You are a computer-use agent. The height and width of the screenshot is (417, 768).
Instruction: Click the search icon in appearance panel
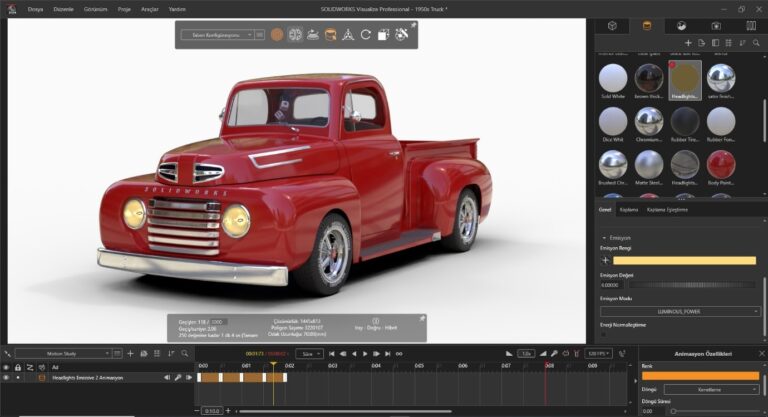[755, 43]
